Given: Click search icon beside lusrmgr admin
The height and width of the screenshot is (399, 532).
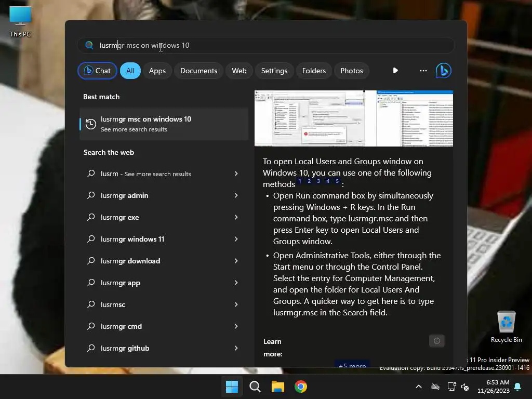Looking at the screenshot, I should 91,195.
